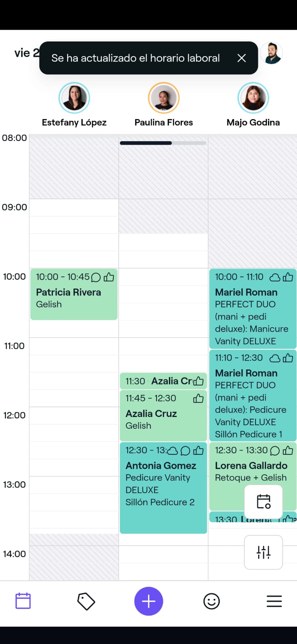The height and width of the screenshot is (644, 297).
Task: Open the calendar filter sliders button
Action: [264, 552]
